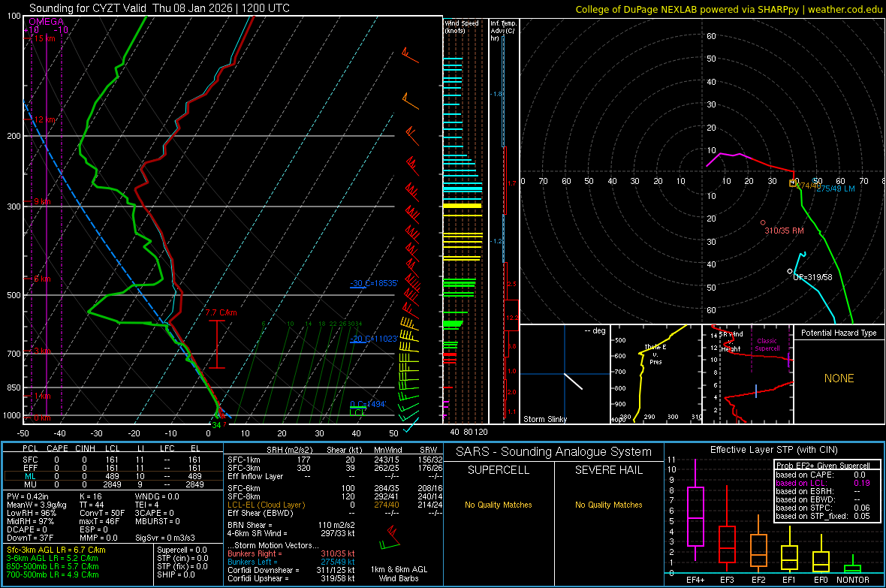
Task: Click the Wind Speed (knots) panel header
Action: [x=461, y=26]
